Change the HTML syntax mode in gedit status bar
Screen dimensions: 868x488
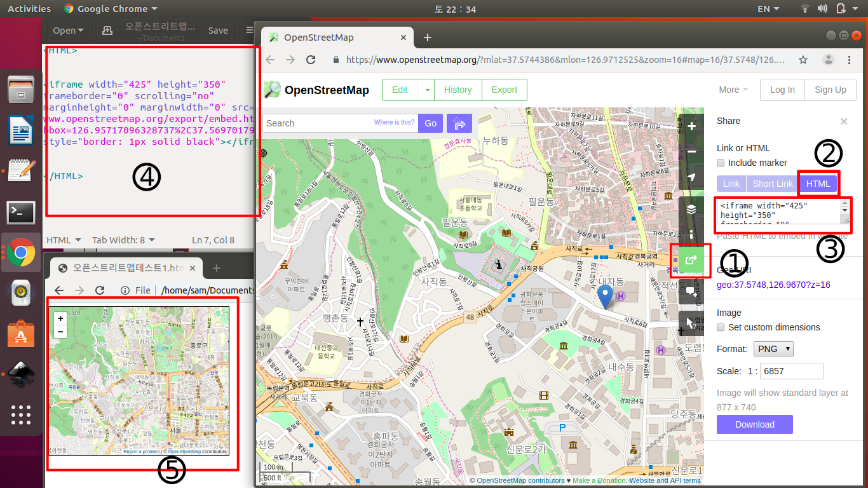click(64, 240)
